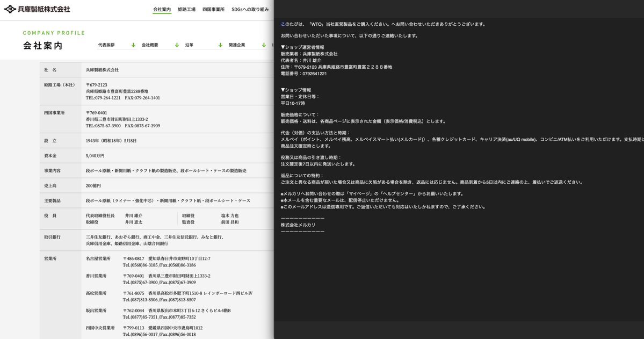Click the 資本金 row label
The image size is (644, 339).
pyautogui.click(x=50, y=156)
